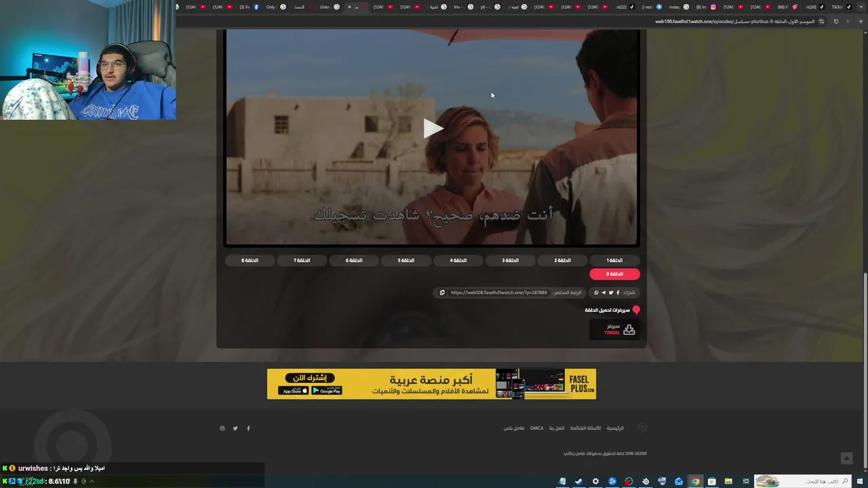The image size is (868, 488).
Task: Open episode 2 (الحلقة 2)
Action: [562, 260]
